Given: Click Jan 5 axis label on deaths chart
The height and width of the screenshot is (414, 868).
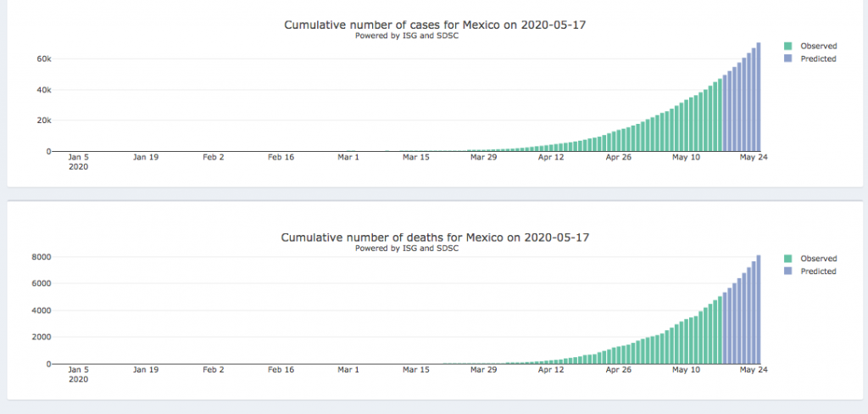Looking at the screenshot, I should tap(77, 370).
